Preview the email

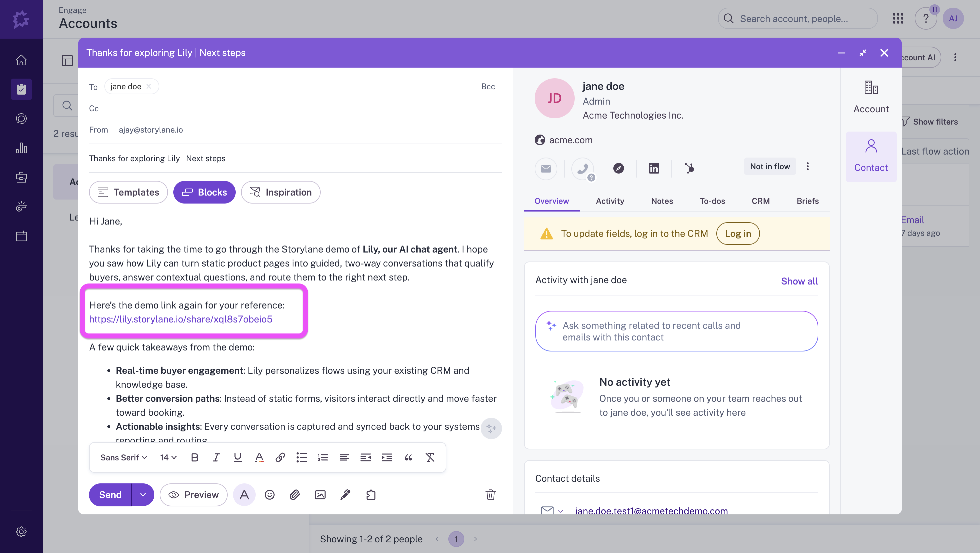[x=194, y=495]
